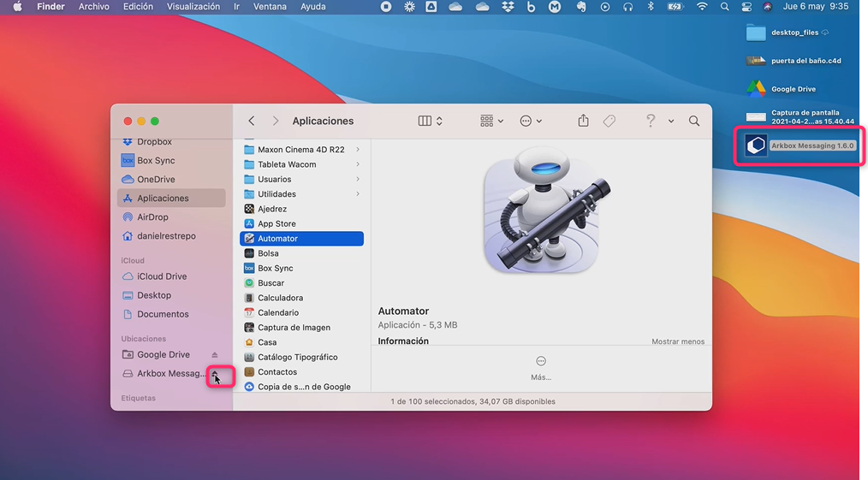Select AirDrop in the sidebar

(x=154, y=217)
